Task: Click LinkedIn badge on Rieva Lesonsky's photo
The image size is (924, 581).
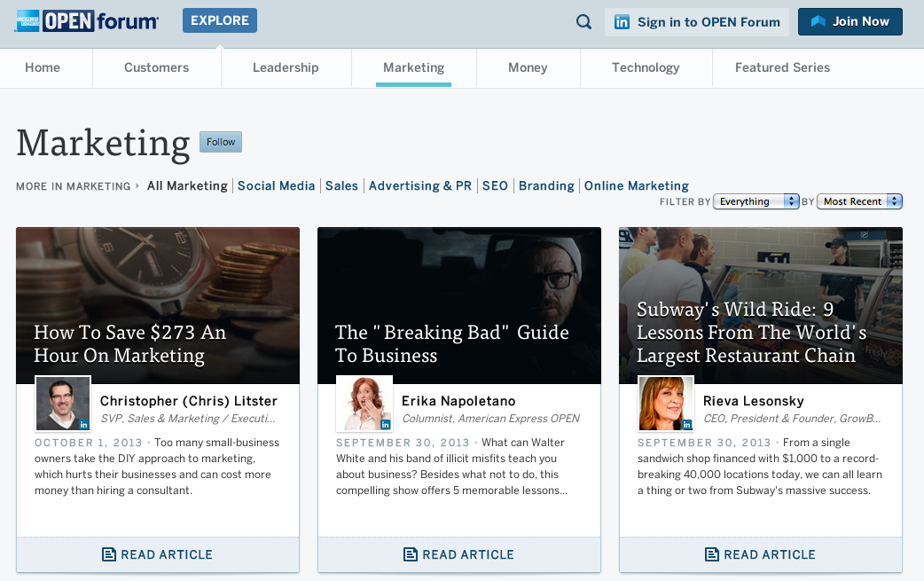Action: pyautogui.click(x=687, y=424)
